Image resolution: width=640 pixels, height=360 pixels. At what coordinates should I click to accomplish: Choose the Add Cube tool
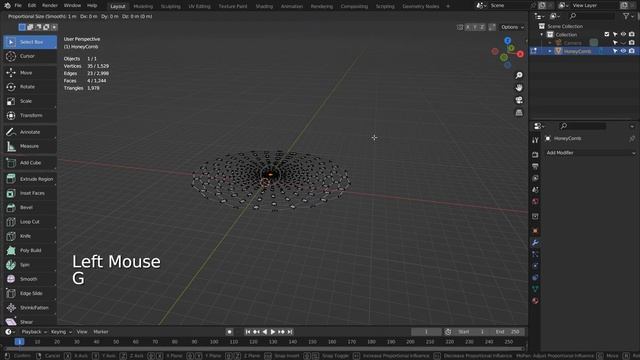point(30,162)
